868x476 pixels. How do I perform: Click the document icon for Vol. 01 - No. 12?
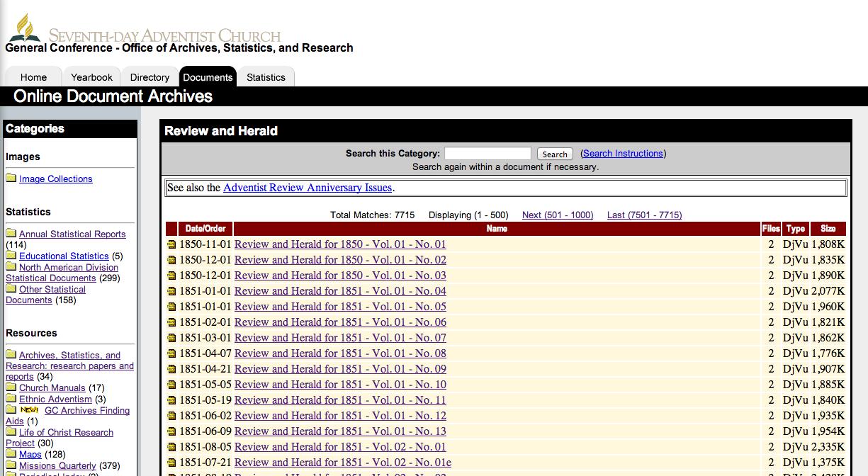tap(171, 416)
